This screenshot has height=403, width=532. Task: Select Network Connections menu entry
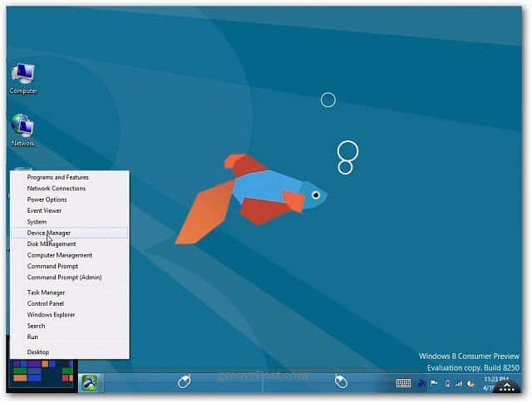point(57,189)
